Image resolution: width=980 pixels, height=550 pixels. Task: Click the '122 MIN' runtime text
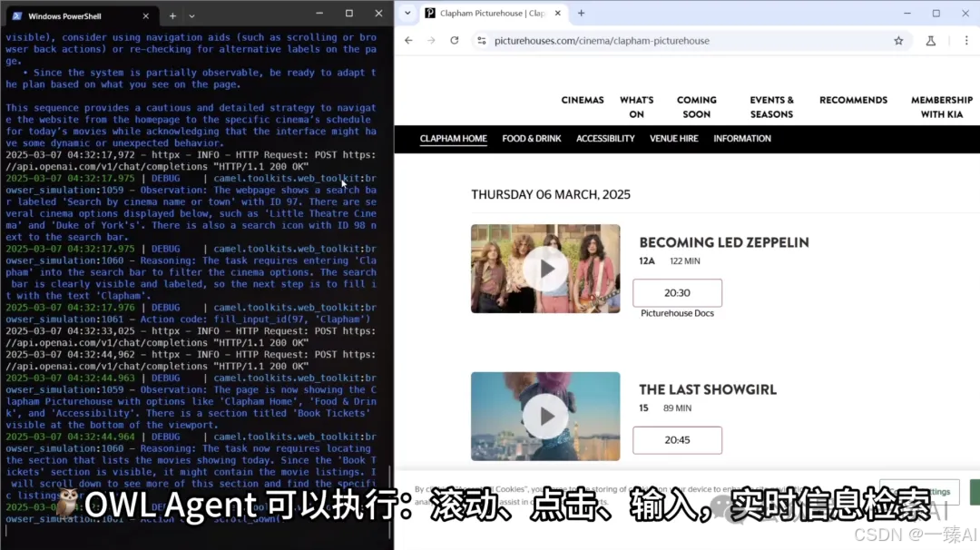685,261
